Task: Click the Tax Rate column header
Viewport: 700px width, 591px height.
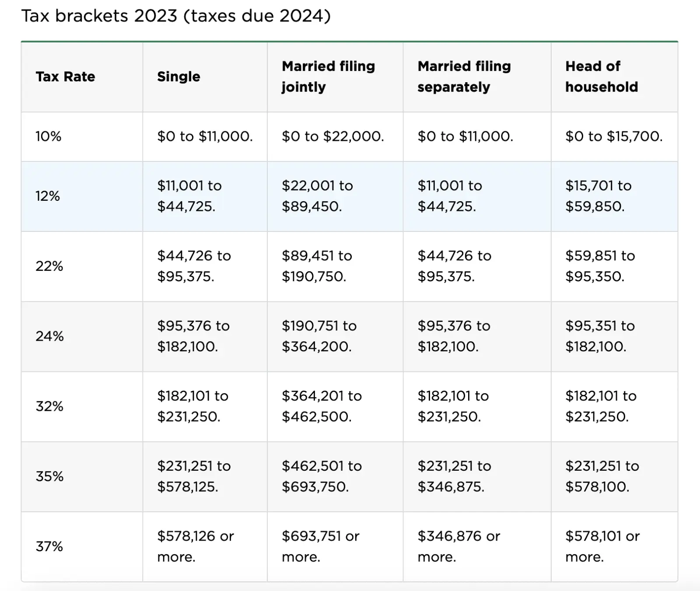Action: pos(65,77)
